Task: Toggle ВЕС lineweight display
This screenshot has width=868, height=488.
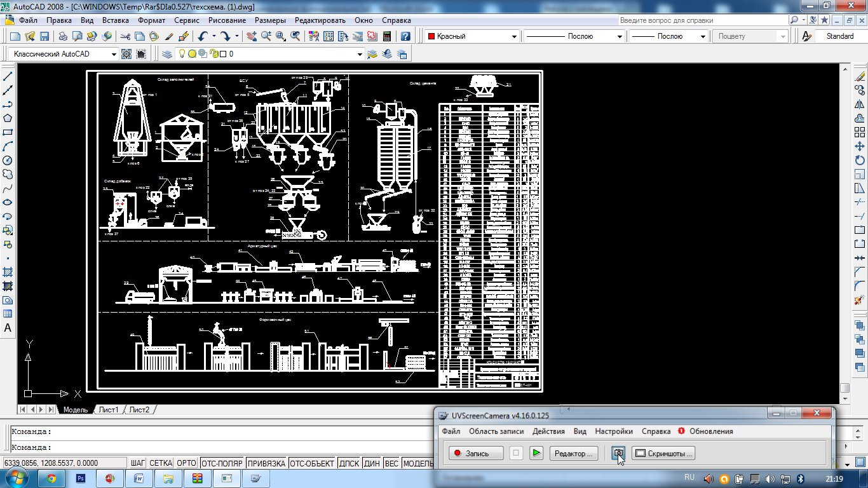Action: tap(391, 463)
